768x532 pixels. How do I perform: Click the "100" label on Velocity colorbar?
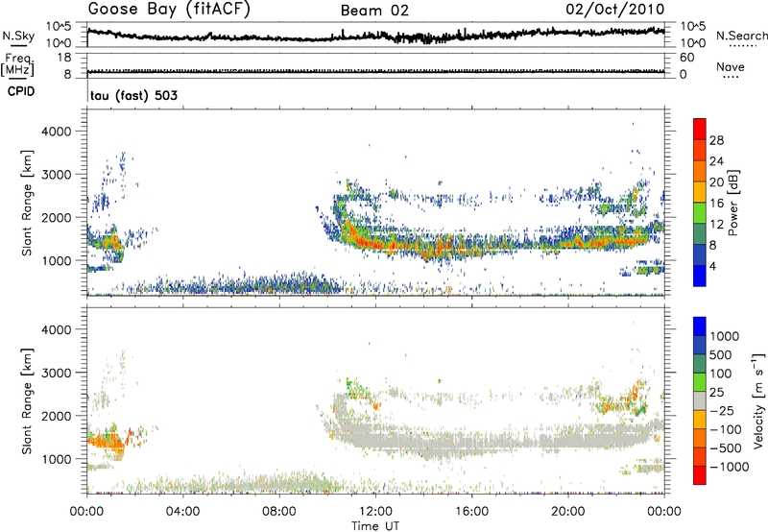721,374
